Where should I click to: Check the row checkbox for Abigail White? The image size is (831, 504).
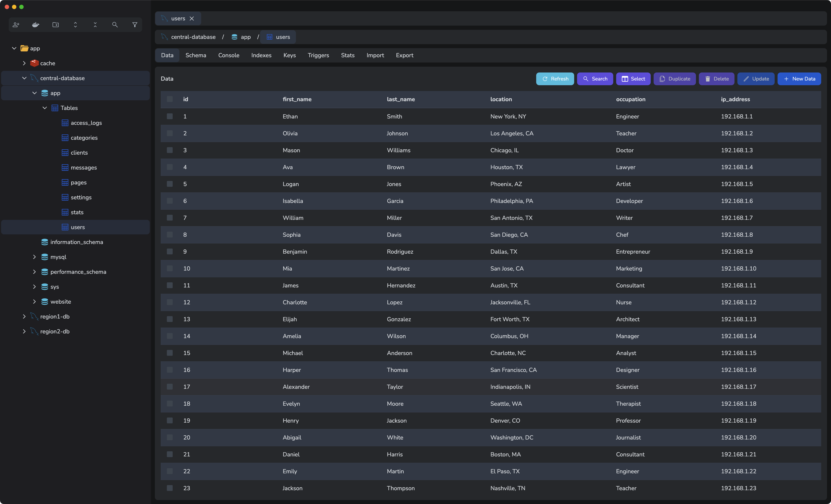(x=170, y=437)
